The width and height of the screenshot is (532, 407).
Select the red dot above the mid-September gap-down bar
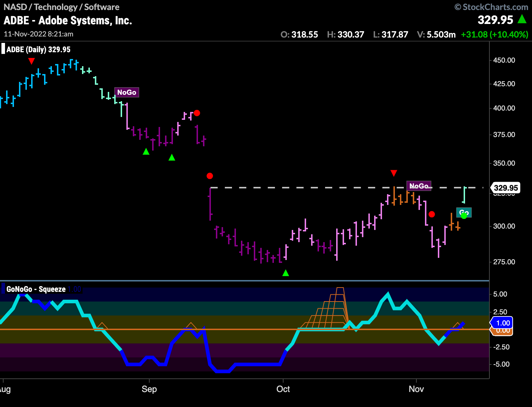coord(210,176)
